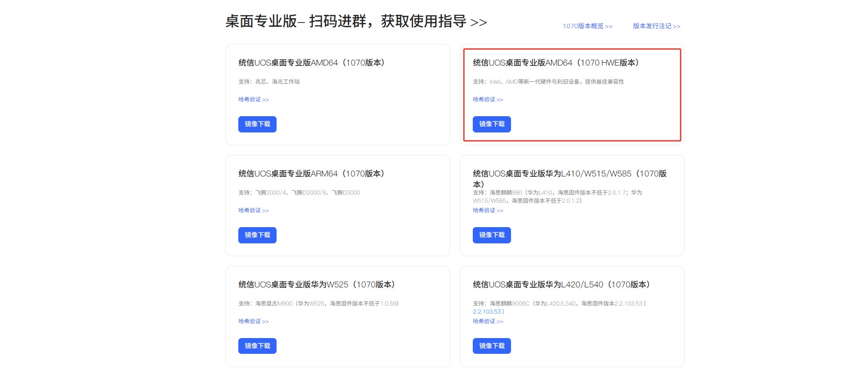The height and width of the screenshot is (372, 868).
Task: Open the 版本发行注记 link
Action: tap(657, 26)
